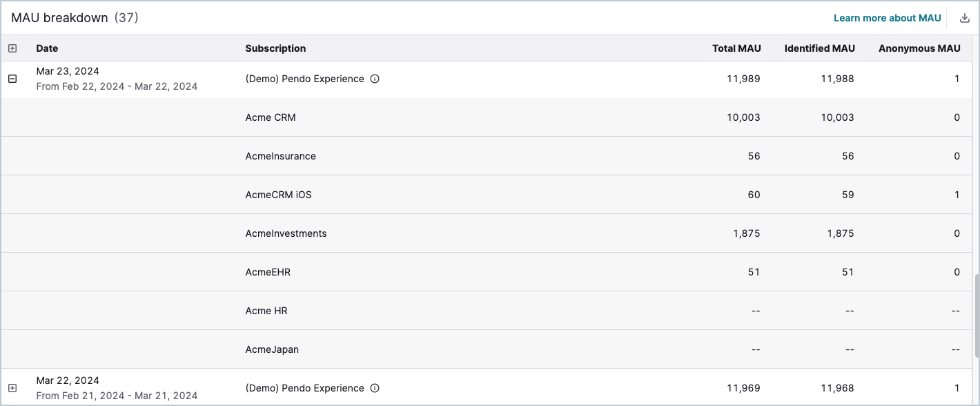
Task: Select the AcmeCRM iOS row name
Action: coord(278,195)
